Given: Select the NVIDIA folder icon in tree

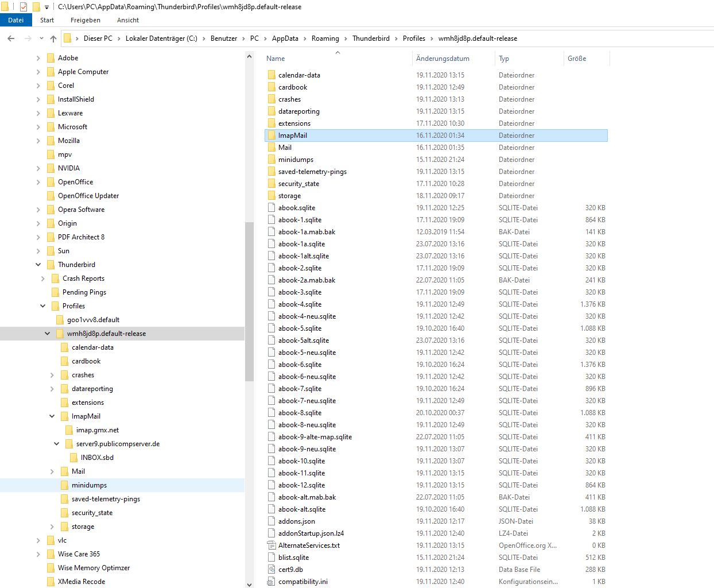Looking at the screenshot, I should 51,168.
